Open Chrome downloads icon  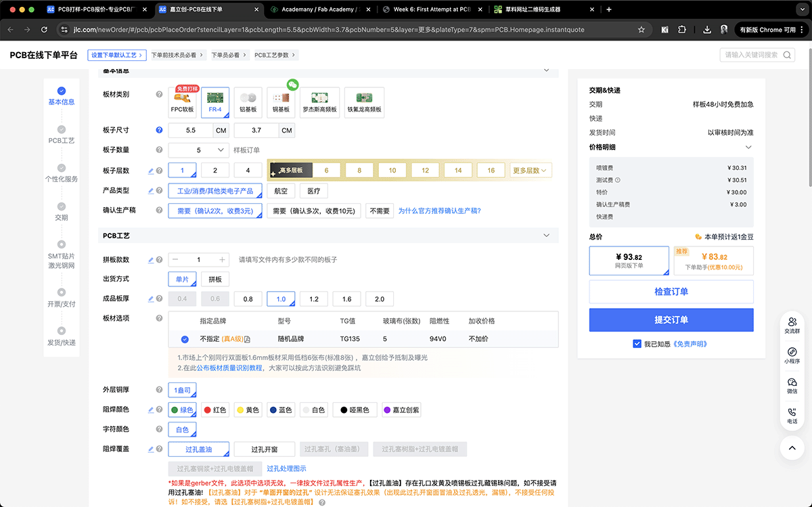tap(707, 30)
